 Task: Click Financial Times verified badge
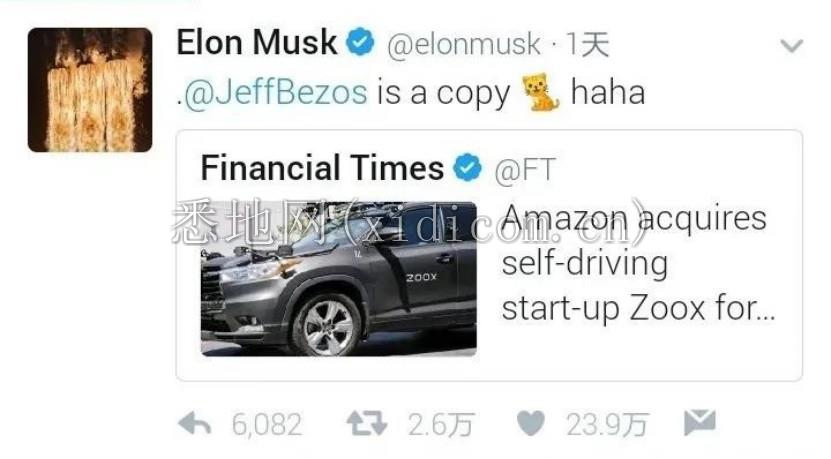pos(467,168)
